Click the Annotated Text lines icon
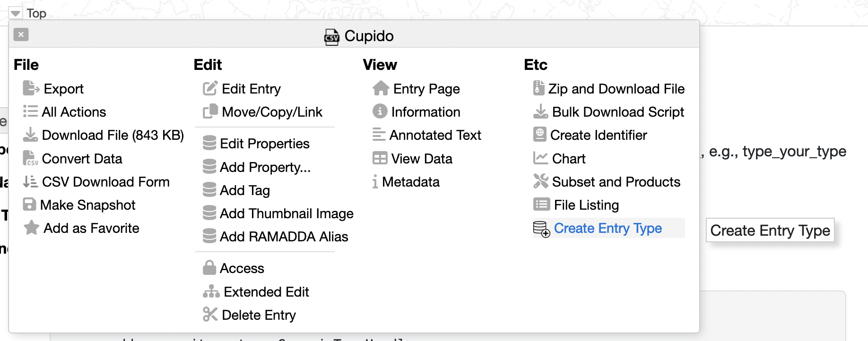Viewport: 868px width, 341px height. [379, 135]
